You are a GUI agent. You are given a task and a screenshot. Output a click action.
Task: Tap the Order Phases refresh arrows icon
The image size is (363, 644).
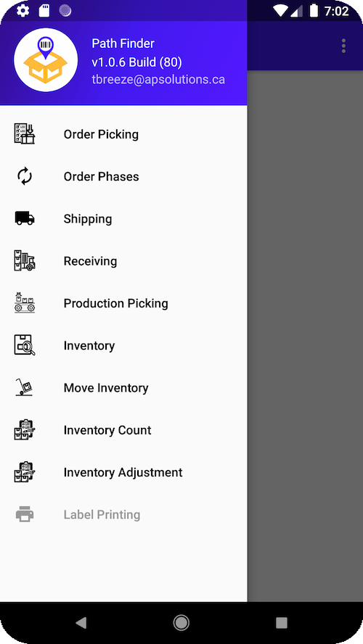click(25, 176)
